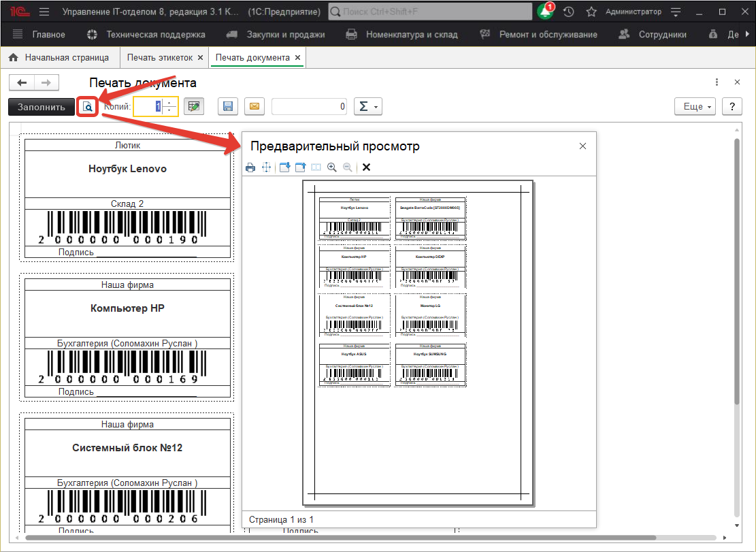Click the save to file diskette icon
Viewport: 756px width, 552px height.
(x=228, y=106)
